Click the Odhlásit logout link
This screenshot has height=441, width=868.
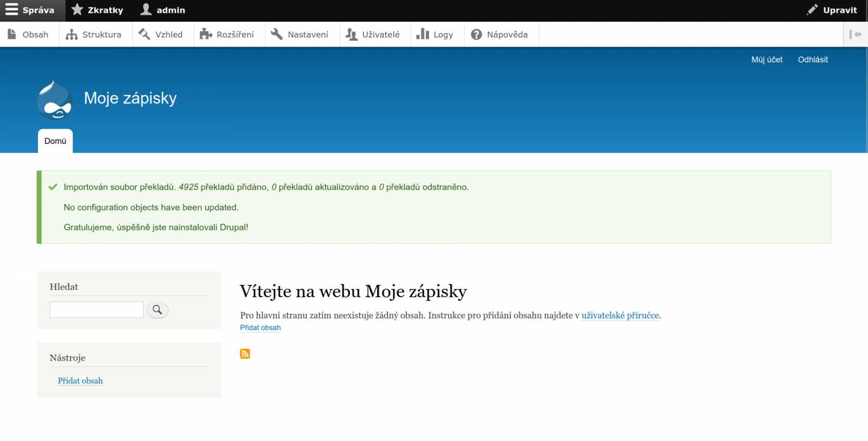coord(813,60)
